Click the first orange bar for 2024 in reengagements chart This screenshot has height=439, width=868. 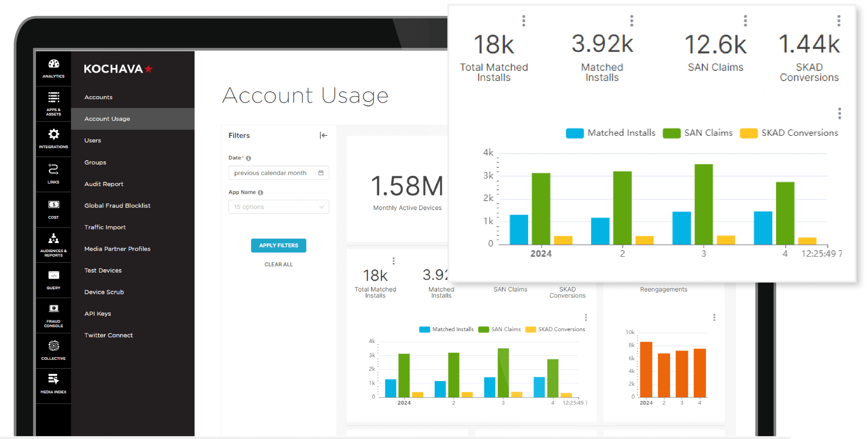tap(646, 369)
